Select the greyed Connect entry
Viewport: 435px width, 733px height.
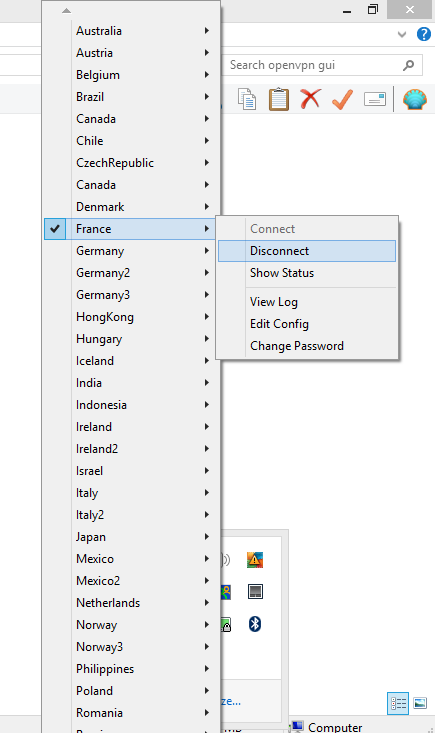point(307,229)
